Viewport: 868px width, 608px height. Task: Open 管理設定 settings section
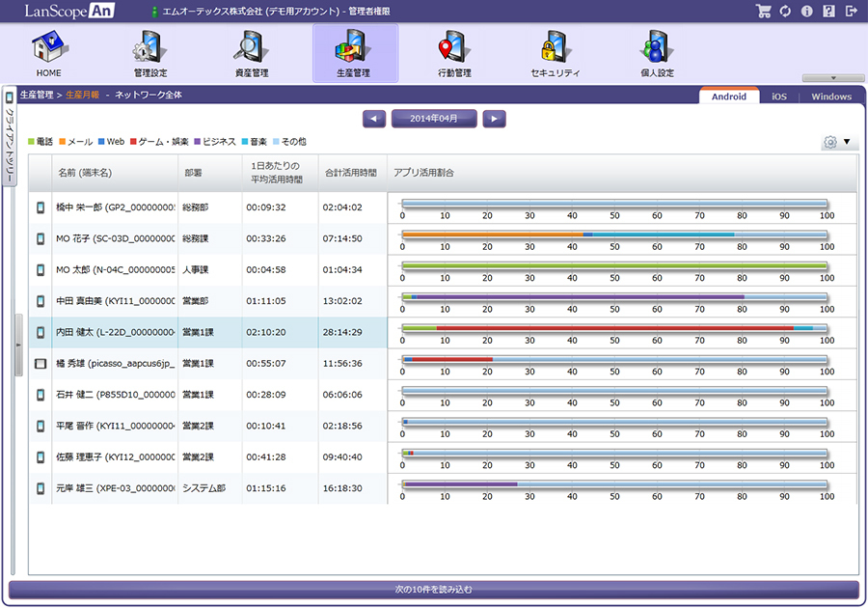[x=150, y=54]
